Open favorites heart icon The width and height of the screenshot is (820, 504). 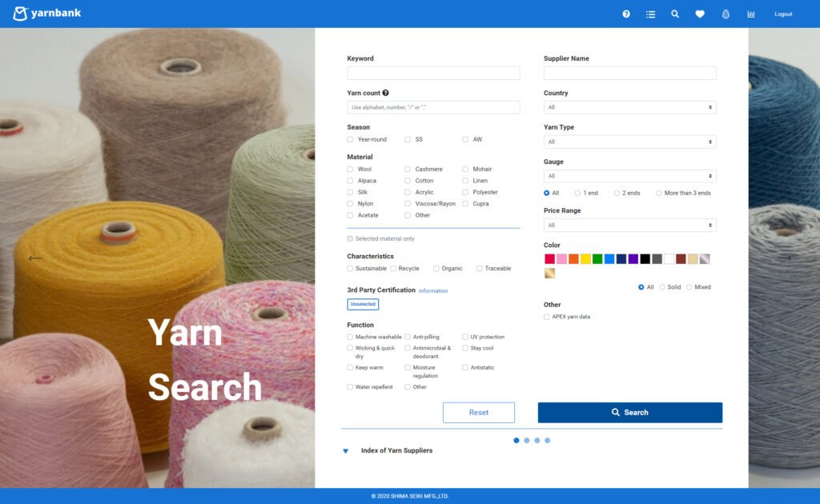(x=700, y=14)
